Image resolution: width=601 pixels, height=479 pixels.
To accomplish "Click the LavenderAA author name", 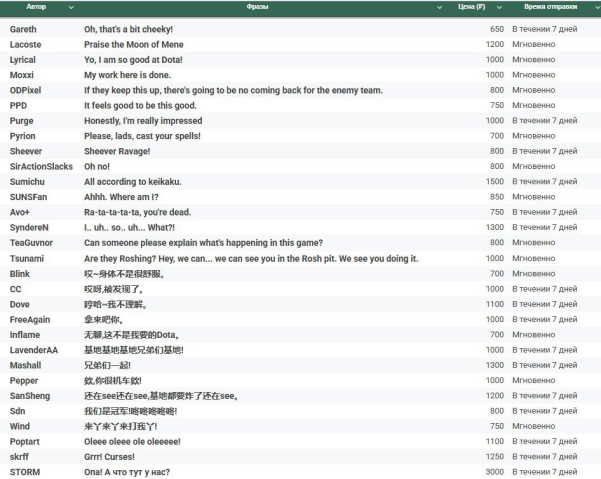I will 34,350.
